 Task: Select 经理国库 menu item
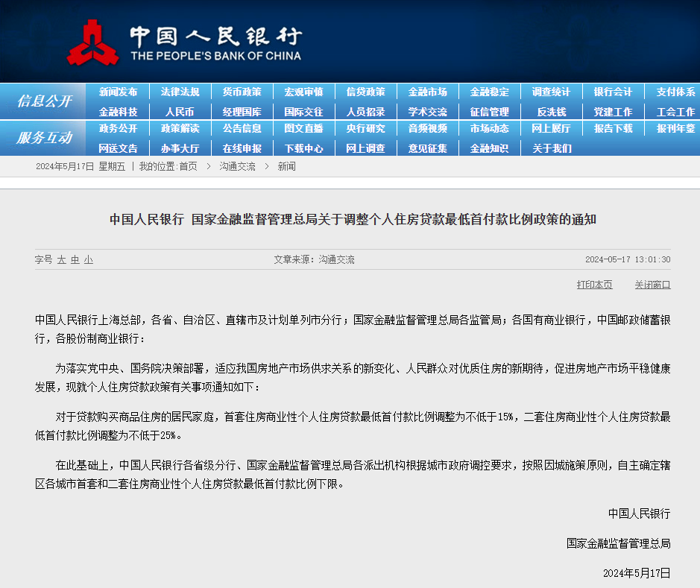point(242,112)
